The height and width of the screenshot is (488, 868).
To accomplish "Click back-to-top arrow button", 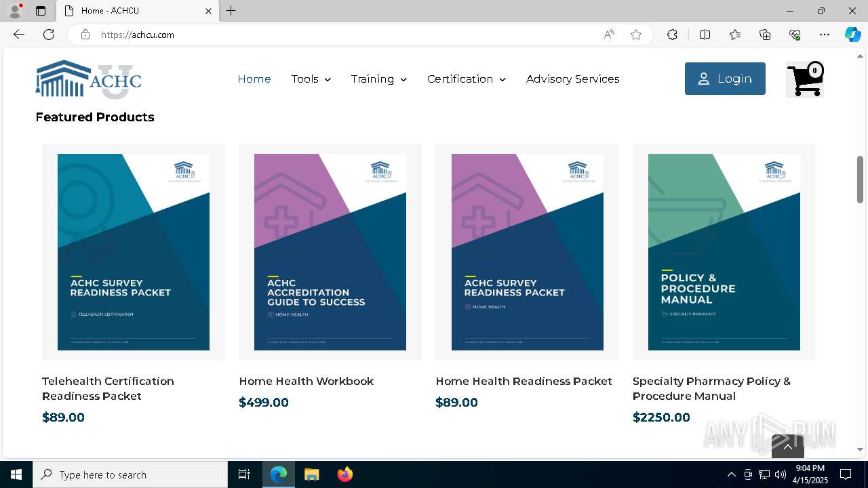I will coord(788,446).
